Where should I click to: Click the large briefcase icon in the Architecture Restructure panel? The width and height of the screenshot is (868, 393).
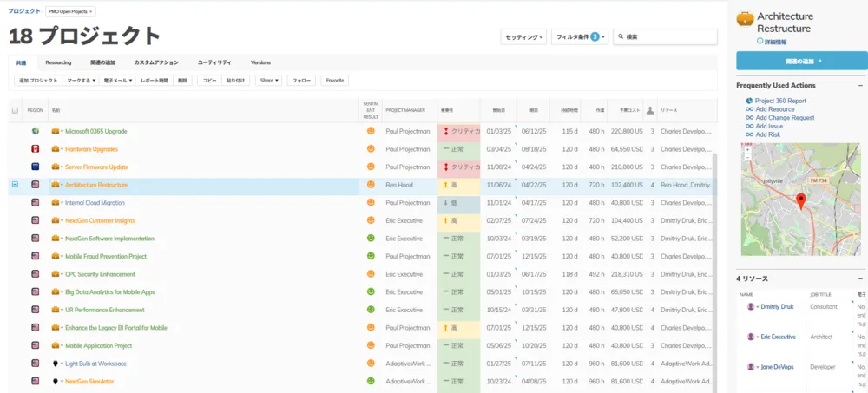(x=745, y=18)
